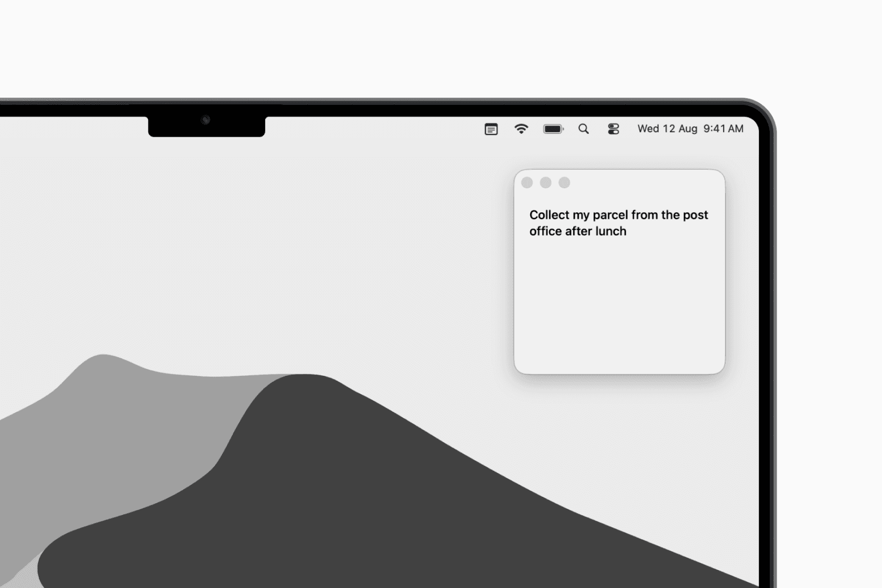Check the battery status icon

click(x=554, y=129)
